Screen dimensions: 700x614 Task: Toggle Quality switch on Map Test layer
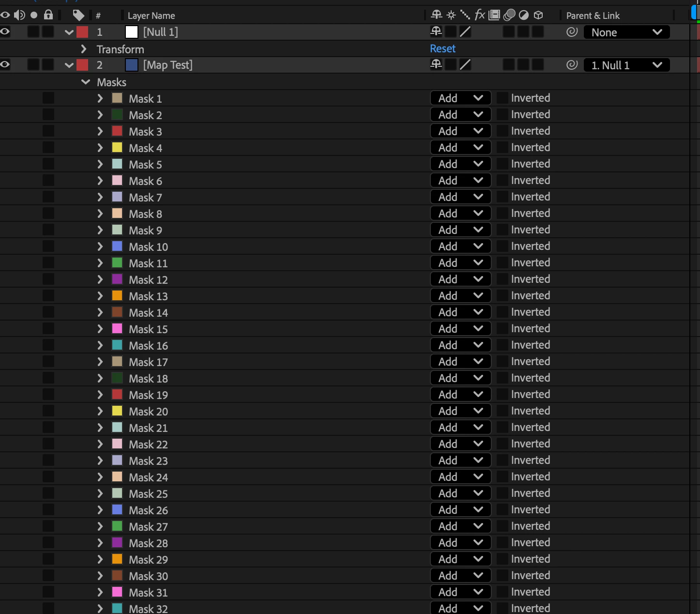(465, 65)
